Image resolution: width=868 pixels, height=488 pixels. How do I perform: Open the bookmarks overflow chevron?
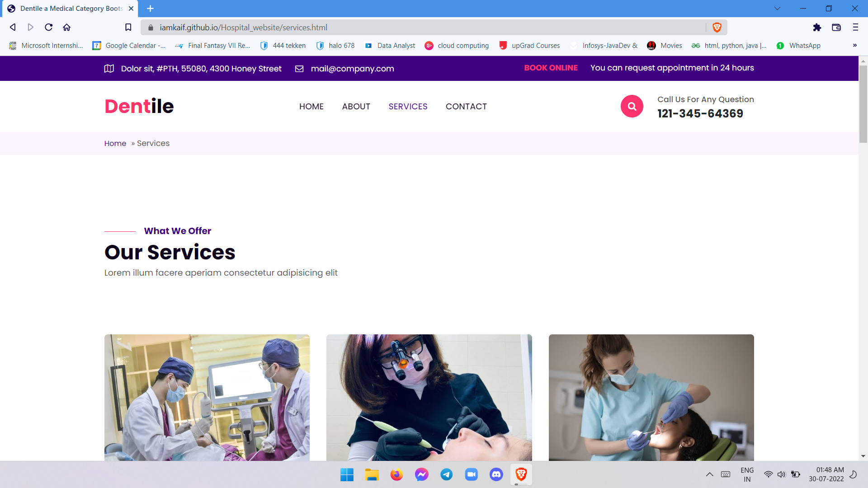click(x=855, y=45)
